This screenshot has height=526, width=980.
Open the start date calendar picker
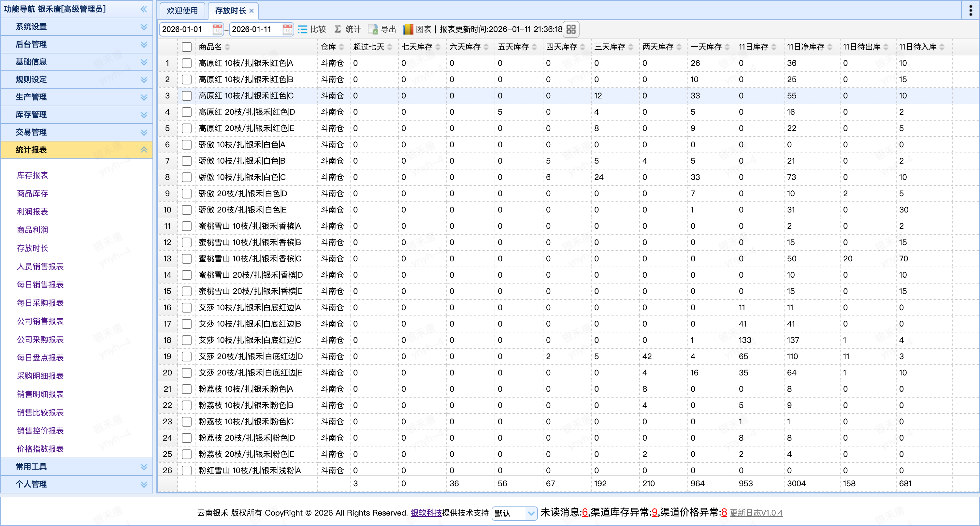click(217, 29)
